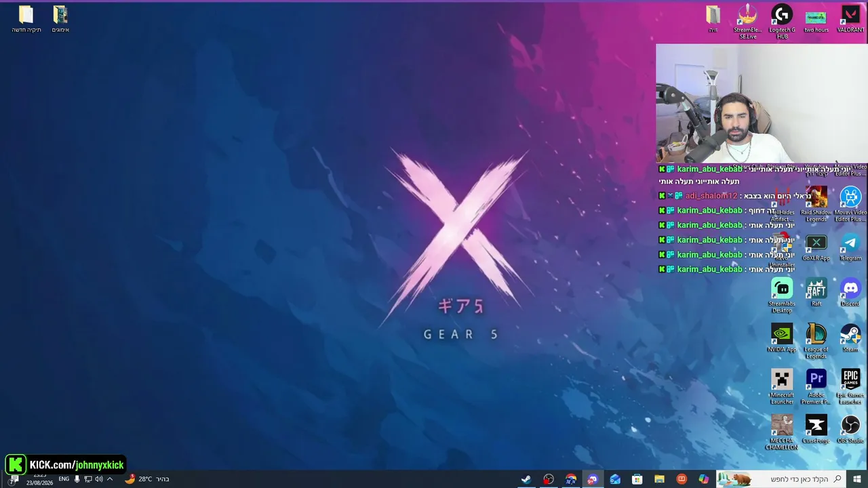Open File Explorer from the taskbar
The height and width of the screenshot is (488, 868).
click(659, 479)
